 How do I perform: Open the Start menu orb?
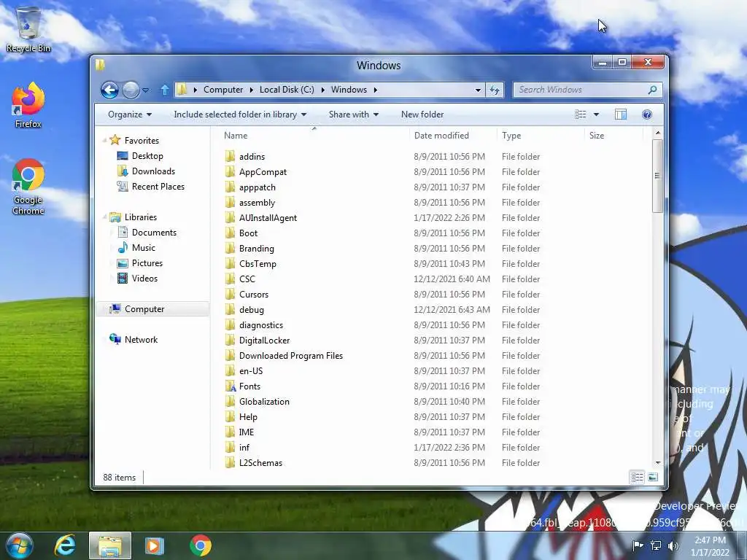[x=19, y=545]
